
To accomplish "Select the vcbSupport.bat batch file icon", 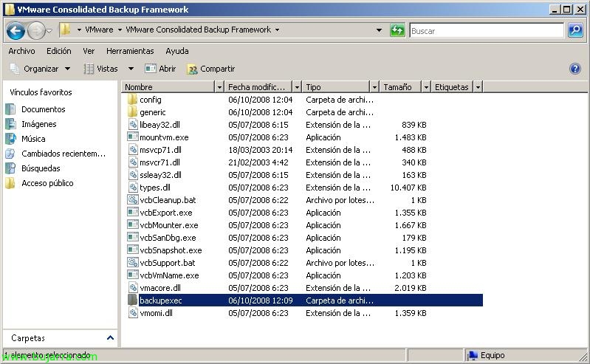I will (133, 263).
